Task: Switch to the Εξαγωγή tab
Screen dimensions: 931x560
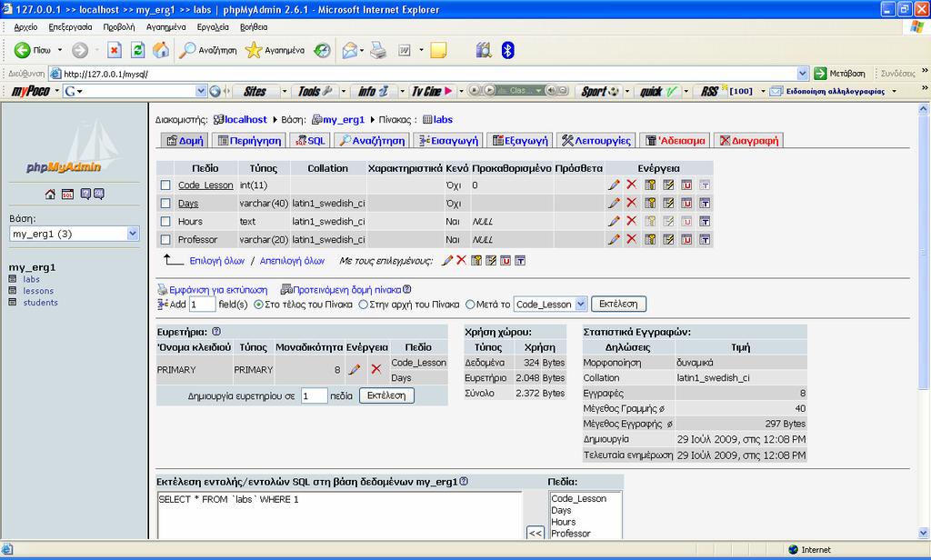Action: [x=519, y=141]
